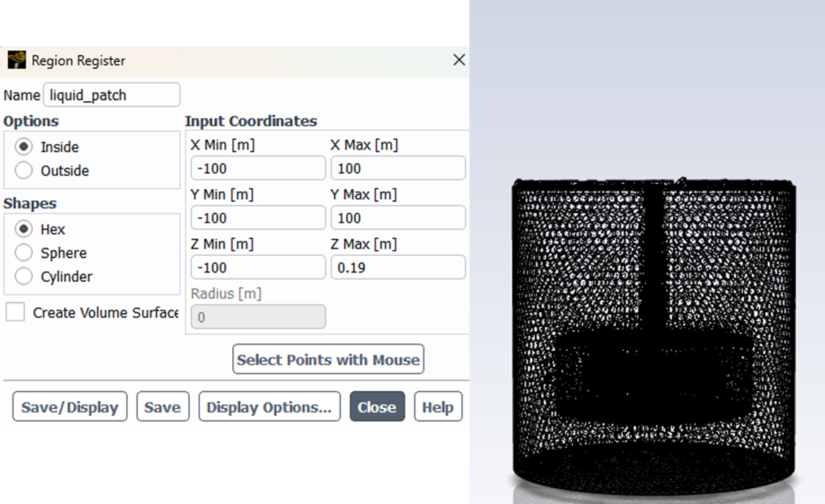The height and width of the screenshot is (504, 825).
Task: Select the Y Max input field
Action: tap(398, 217)
